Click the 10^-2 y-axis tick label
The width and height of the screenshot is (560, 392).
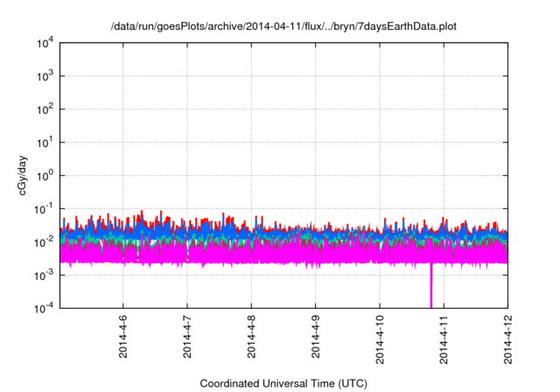pyautogui.click(x=44, y=242)
